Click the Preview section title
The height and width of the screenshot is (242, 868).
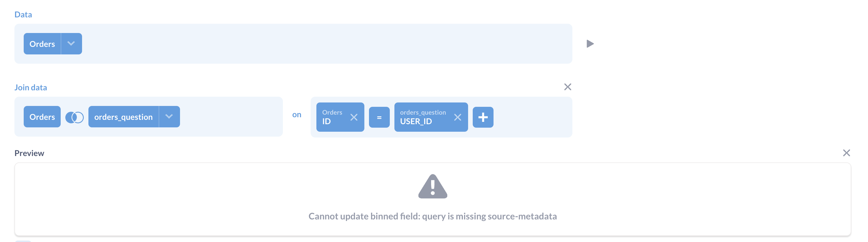tap(29, 153)
